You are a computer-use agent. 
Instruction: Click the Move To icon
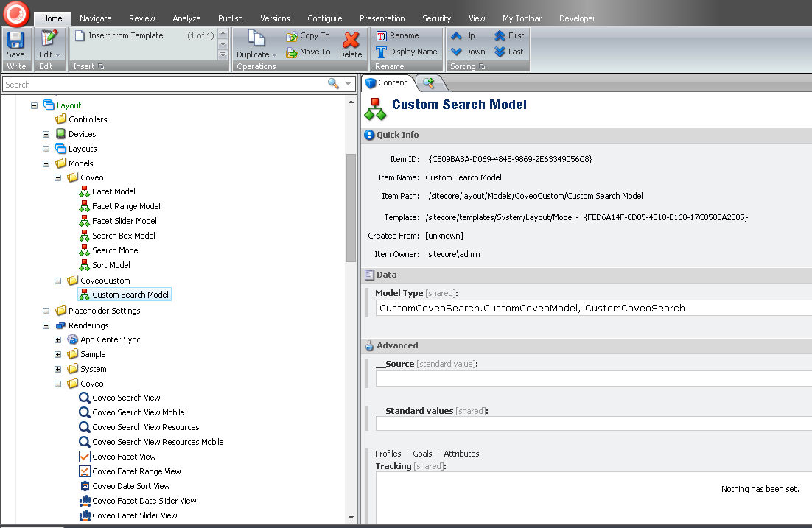click(x=292, y=52)
